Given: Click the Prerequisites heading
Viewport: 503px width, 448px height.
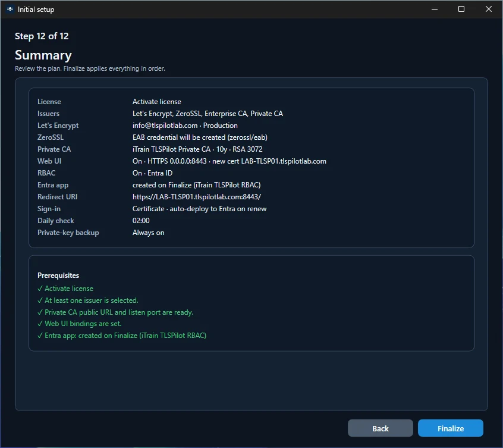Looking at the screenshot, I should point(58,275).
